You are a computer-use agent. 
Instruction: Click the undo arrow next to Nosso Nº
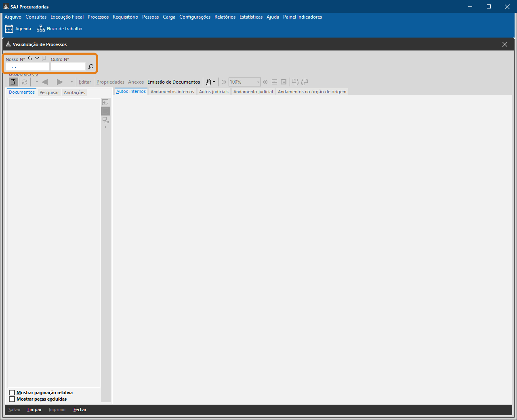tap(30, 59)
